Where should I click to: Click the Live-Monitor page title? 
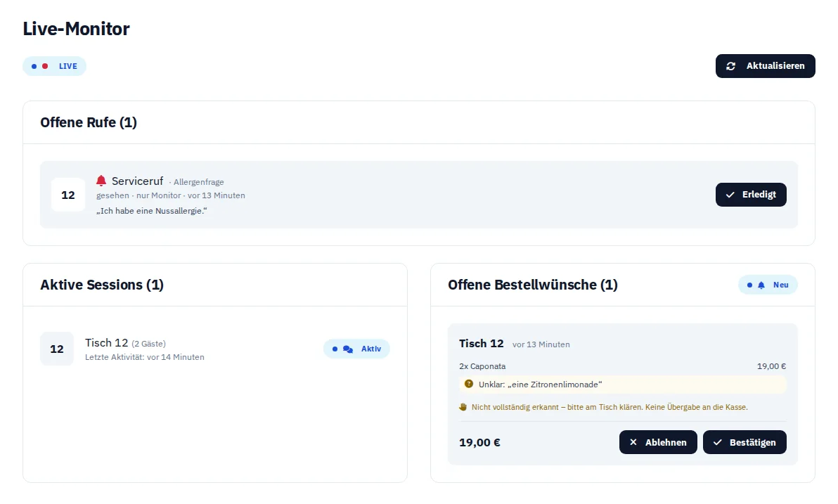76,29
